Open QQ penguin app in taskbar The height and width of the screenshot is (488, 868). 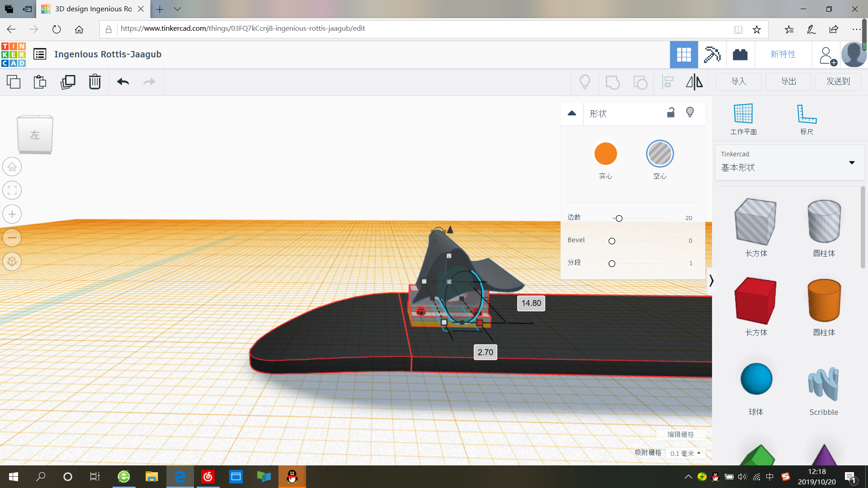[x=292, y=477]
